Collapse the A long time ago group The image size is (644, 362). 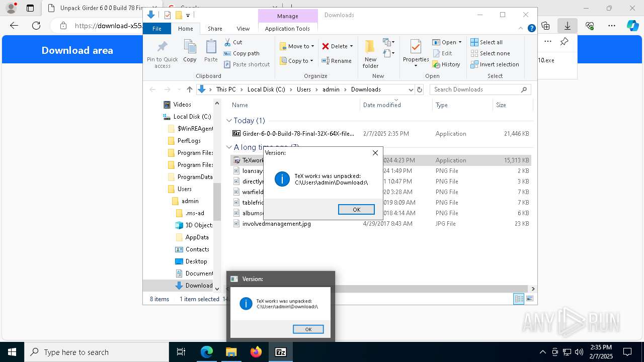coord(229,147)
